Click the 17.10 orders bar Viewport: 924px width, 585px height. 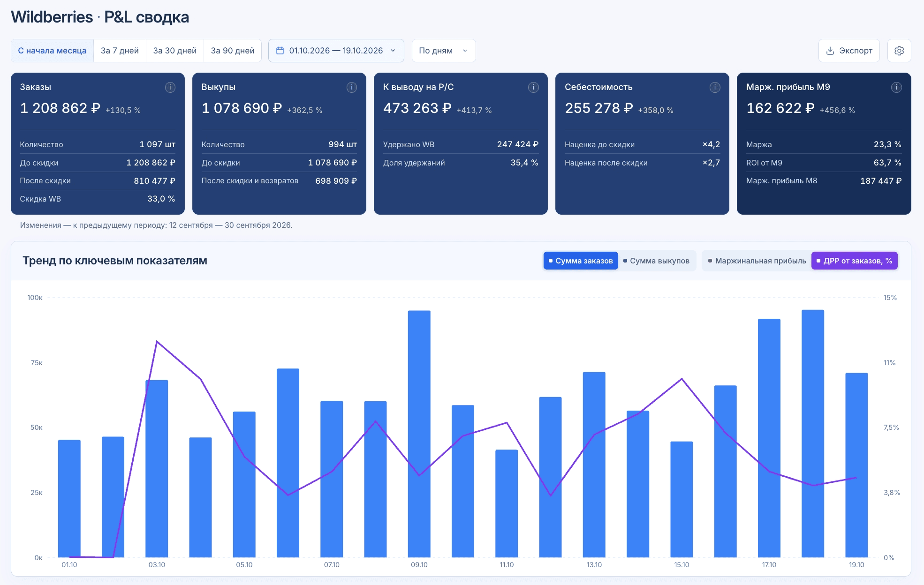(769, 438)
